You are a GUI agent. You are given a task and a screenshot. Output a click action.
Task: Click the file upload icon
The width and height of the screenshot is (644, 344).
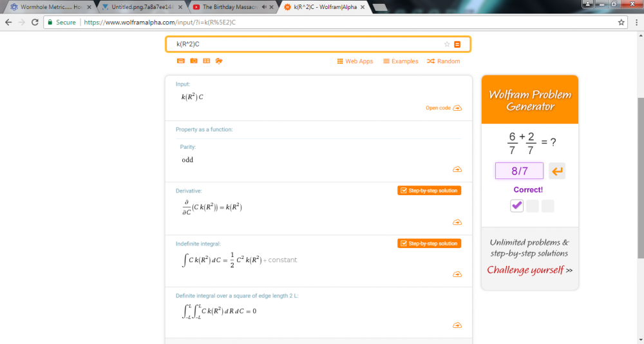219,61
